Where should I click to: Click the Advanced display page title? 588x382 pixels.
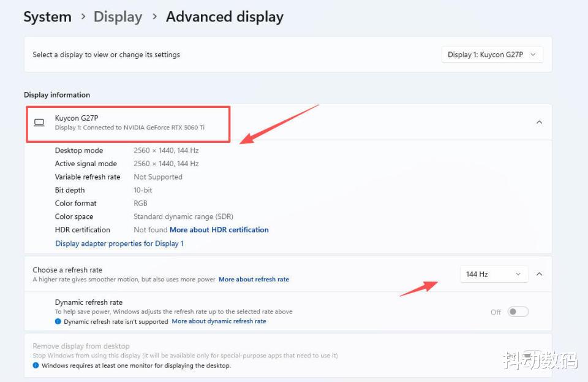tap(225, 17)
